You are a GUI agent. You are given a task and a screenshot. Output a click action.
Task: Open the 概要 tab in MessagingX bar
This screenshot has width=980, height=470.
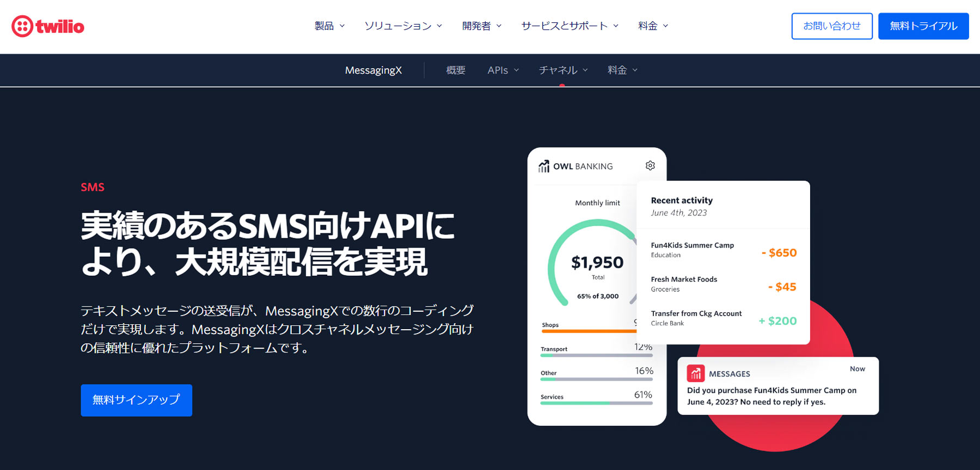click(456, 70)
